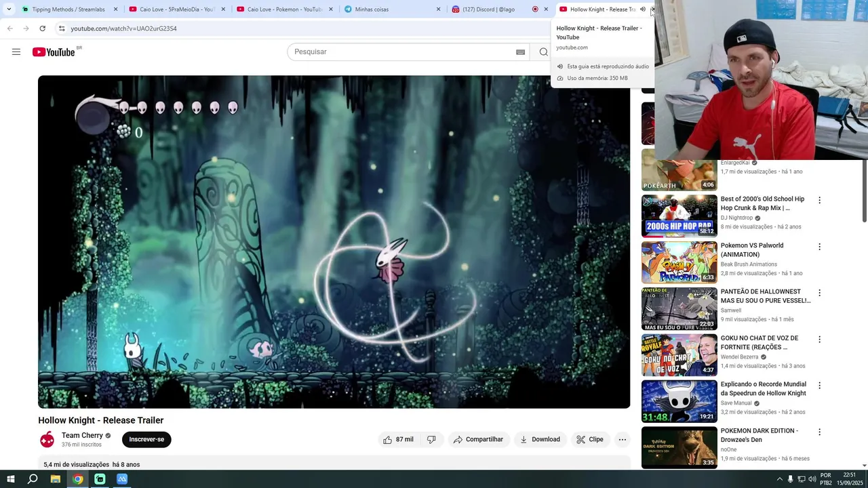Open File Explorer from the taskbar
This screenshot has width=868, height=488.
point(56,479)
